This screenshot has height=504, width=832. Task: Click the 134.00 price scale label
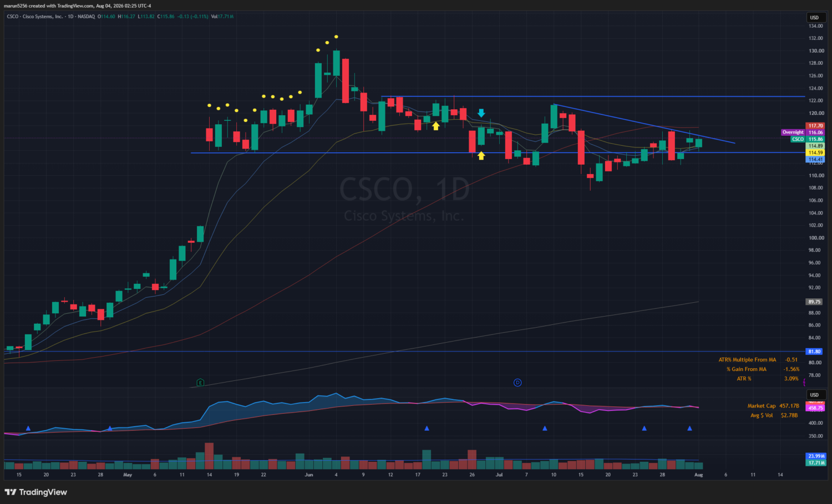point(816,26)
